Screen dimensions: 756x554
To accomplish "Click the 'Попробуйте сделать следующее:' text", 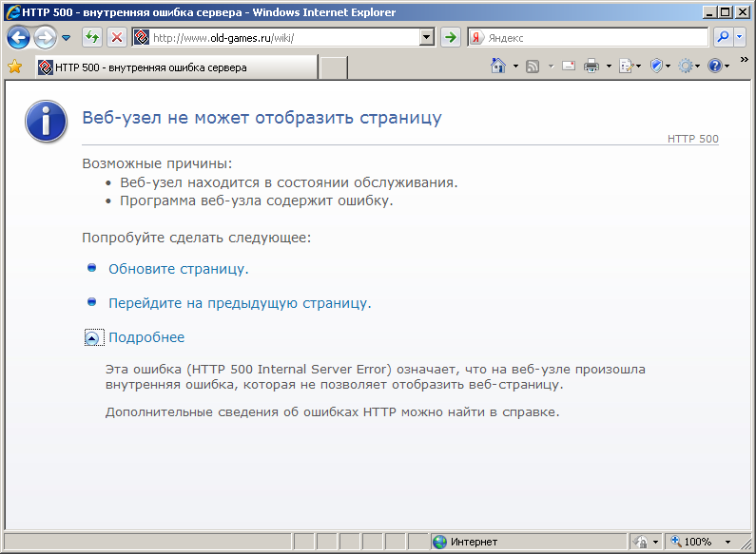I will click(197, 238).
